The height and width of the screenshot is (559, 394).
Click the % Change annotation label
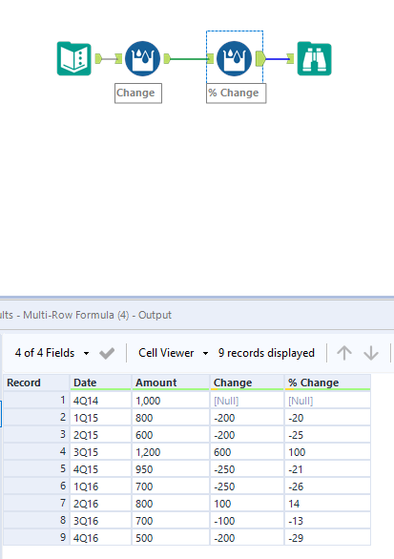(236, 93)
